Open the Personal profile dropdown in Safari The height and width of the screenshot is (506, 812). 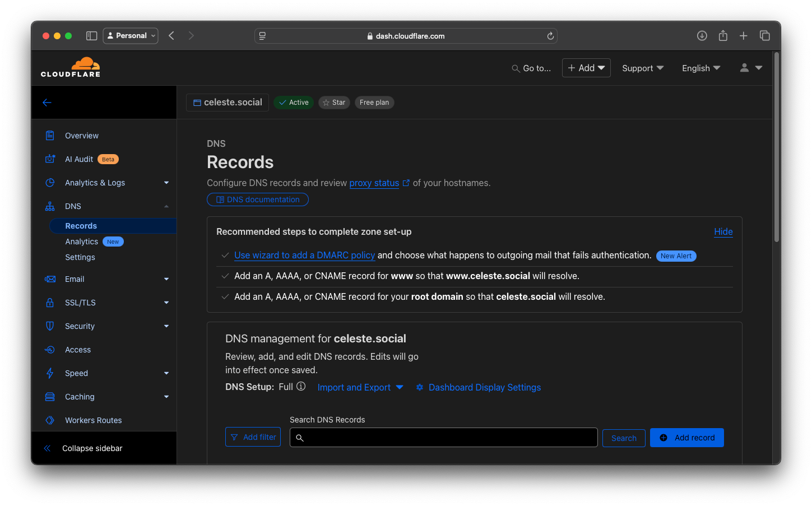(x=131, y=36)
